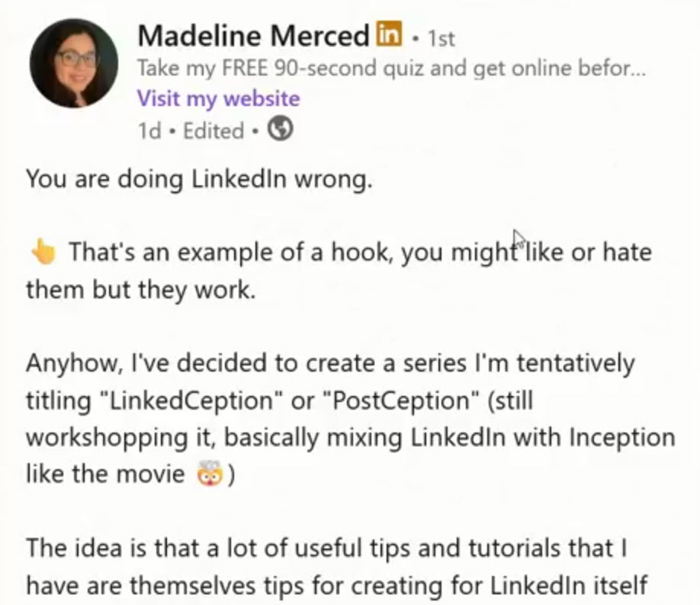Click the line starting "The idea is that"
This screenshot has height=605, width=700.
326,548
